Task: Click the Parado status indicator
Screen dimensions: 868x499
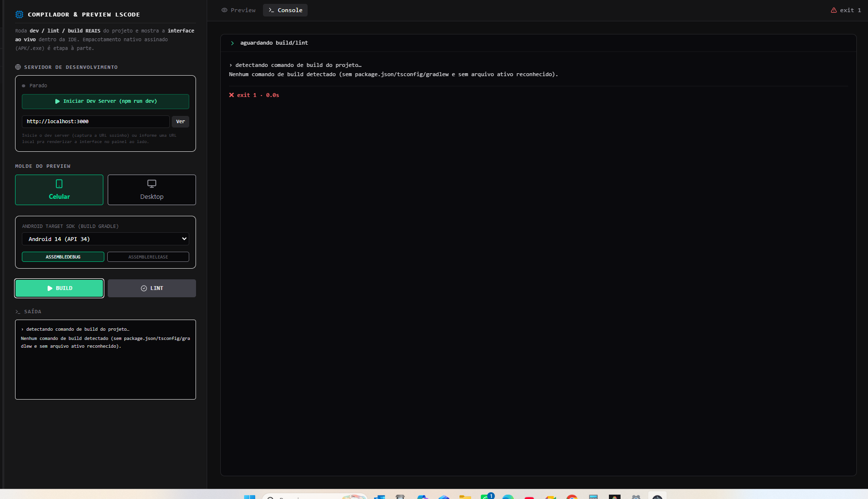Action: 34,86
